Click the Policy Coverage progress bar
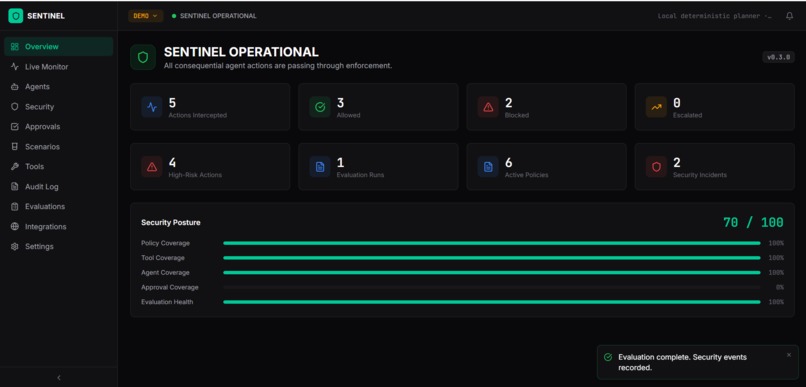Viewport: 806px width, 387px height. (x=491, y=243)
